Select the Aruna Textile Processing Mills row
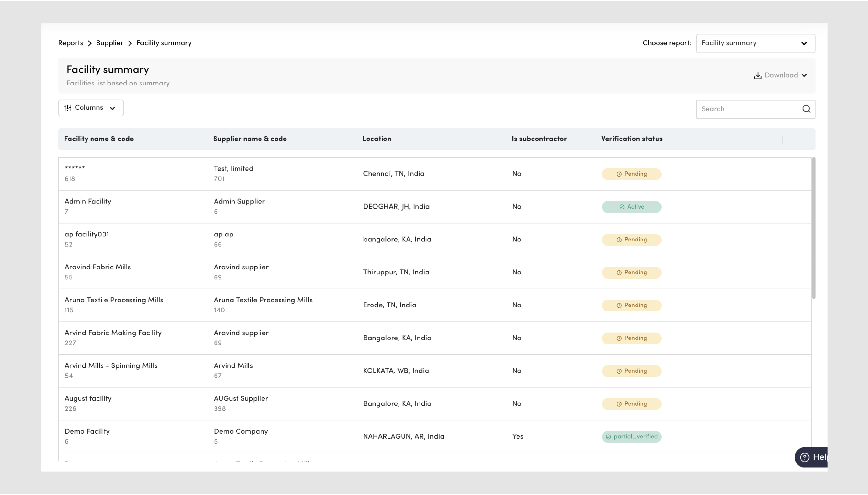The image size is (868, 495). pos(113,300)
